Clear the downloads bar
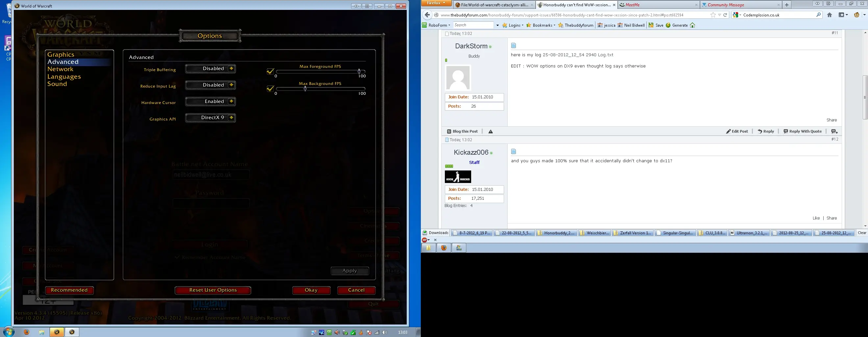The width and height of the screenshot is (868, 337). point(862,233)
